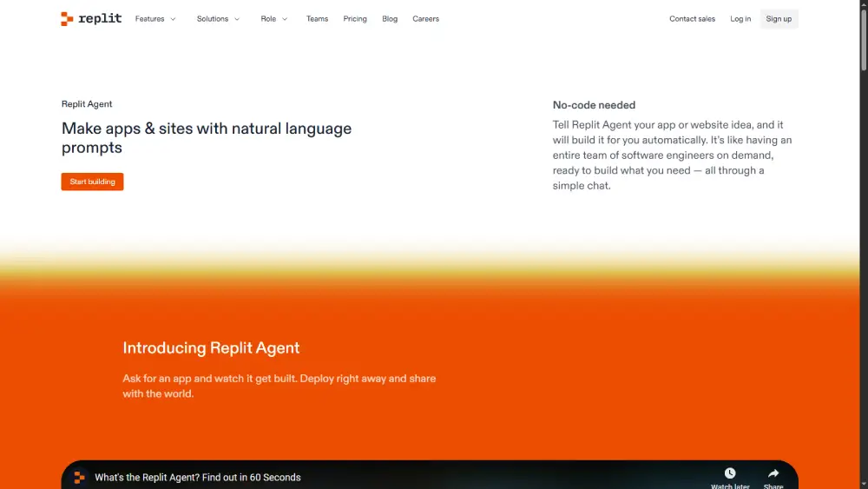Open the Features dropdown menu
This screenshot has height=489, width=868.
tap(155, 19)
